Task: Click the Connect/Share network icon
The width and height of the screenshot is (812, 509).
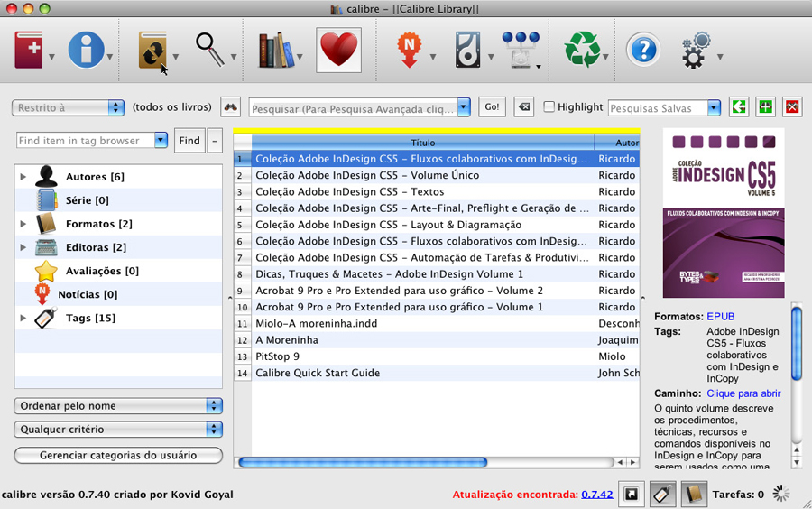Action: click(521, 50)
